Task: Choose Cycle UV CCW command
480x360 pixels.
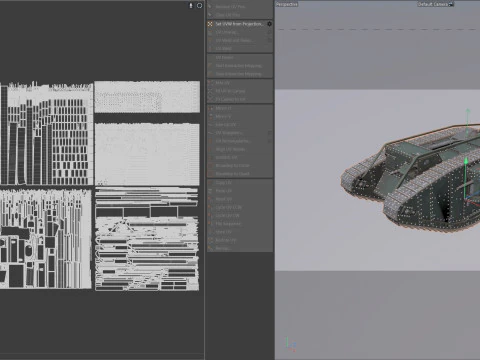Action: [240, 207]
